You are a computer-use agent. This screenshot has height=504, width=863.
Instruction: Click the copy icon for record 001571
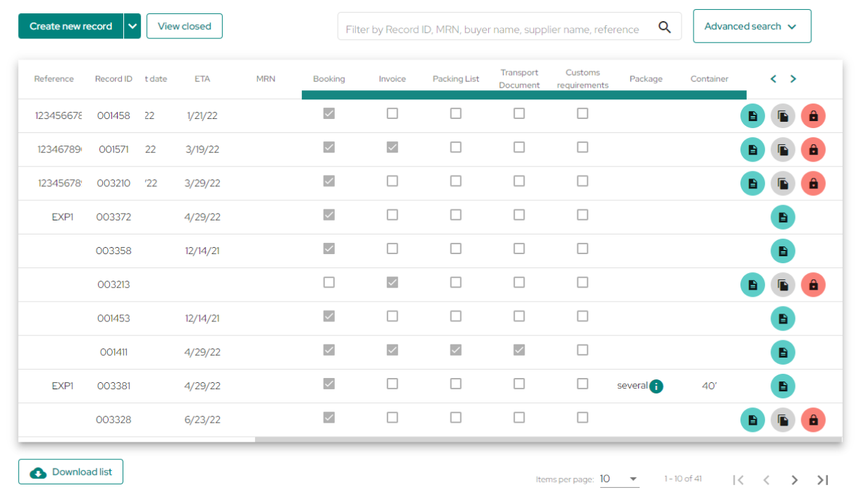click(x=783, y=150)
